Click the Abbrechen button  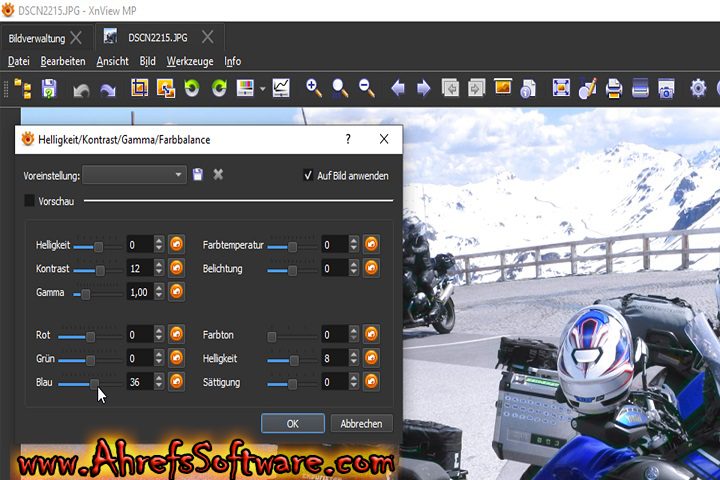361,424
